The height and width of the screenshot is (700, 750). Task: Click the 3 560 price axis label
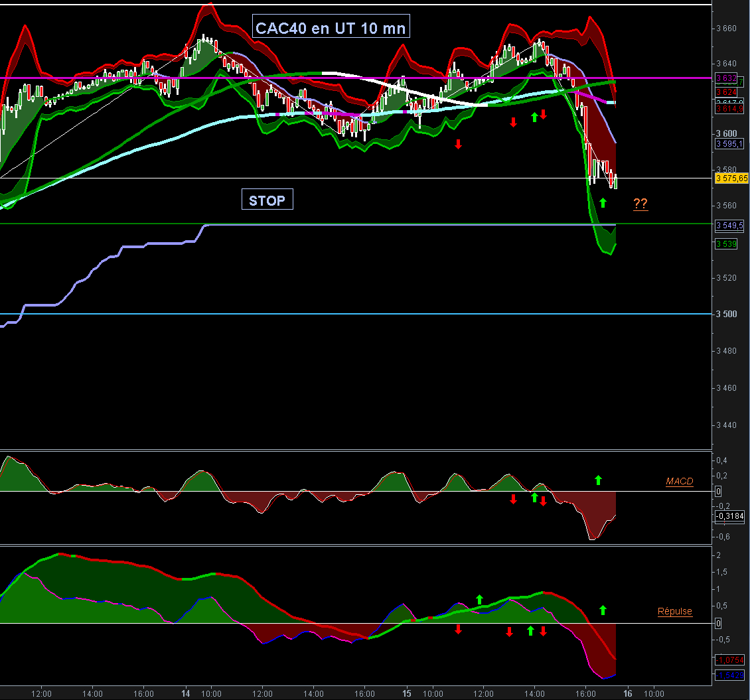point(726,206)
